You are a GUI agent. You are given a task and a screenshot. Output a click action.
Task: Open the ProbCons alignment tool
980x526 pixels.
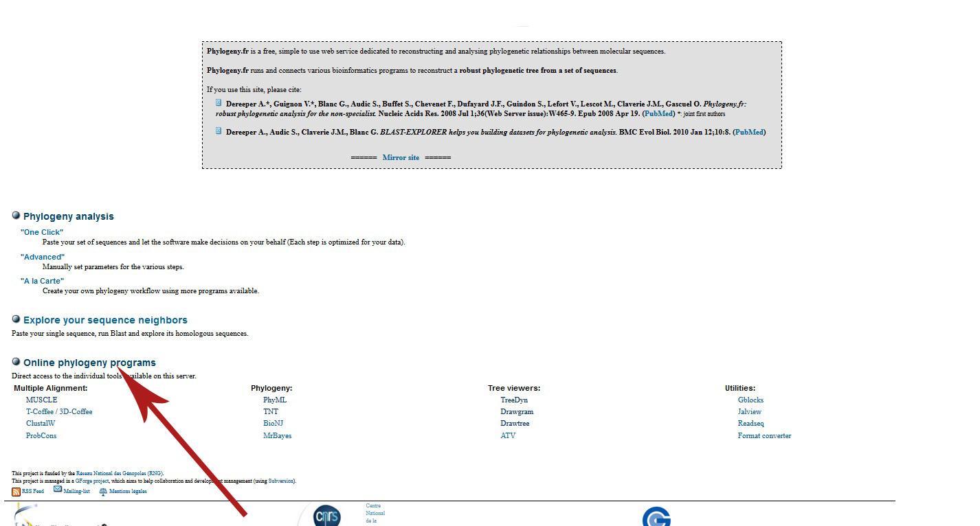click(x=41, y=435)
